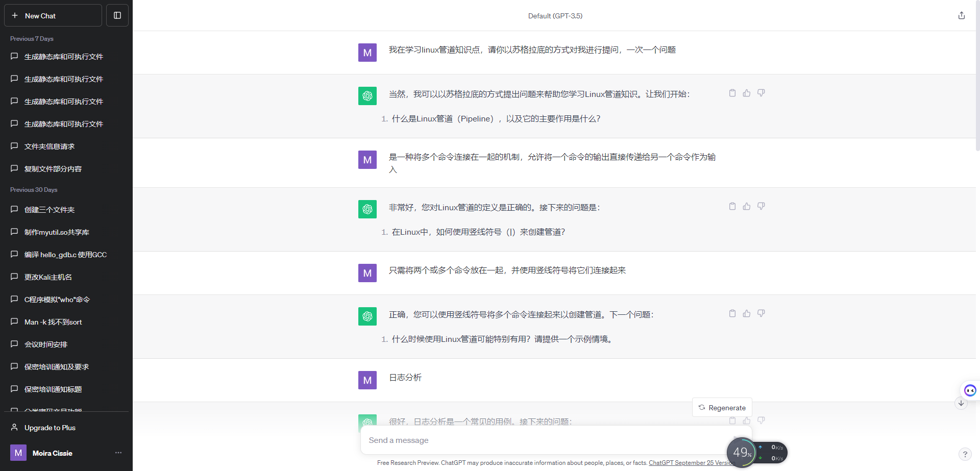This screenshot has width=980, height=471.
Task: Click the Send a message input field
Action: [541, 440]
